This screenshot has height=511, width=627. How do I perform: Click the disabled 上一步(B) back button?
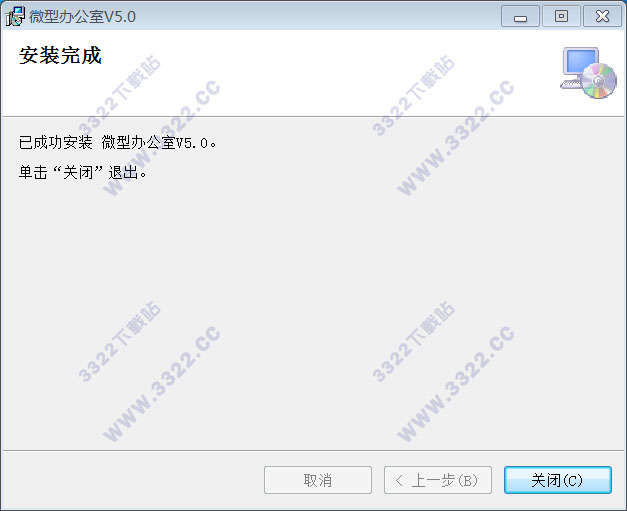[438, 480]
